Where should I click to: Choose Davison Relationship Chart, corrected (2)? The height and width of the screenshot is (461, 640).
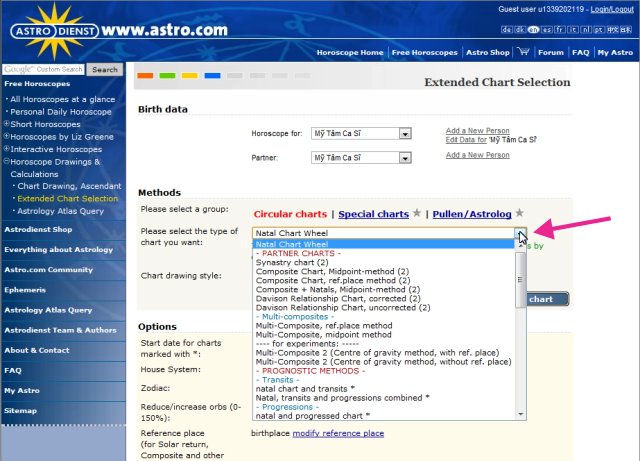point(332,298)
